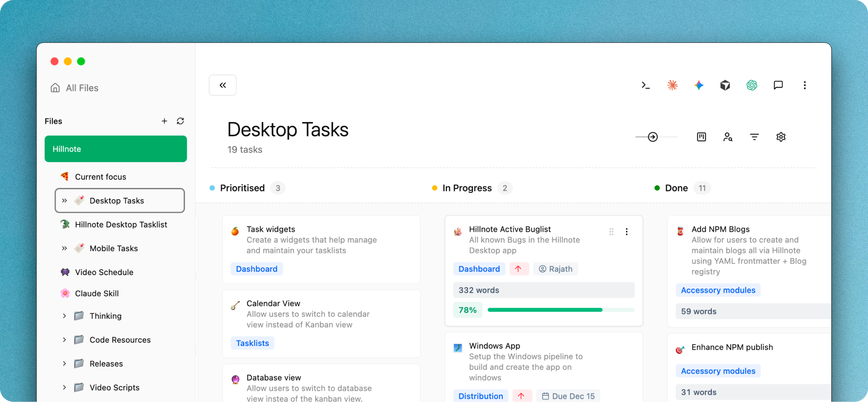
Task: Click the Database view crystal ball icon
Action: pyautogui.click(x=235, y=379)
